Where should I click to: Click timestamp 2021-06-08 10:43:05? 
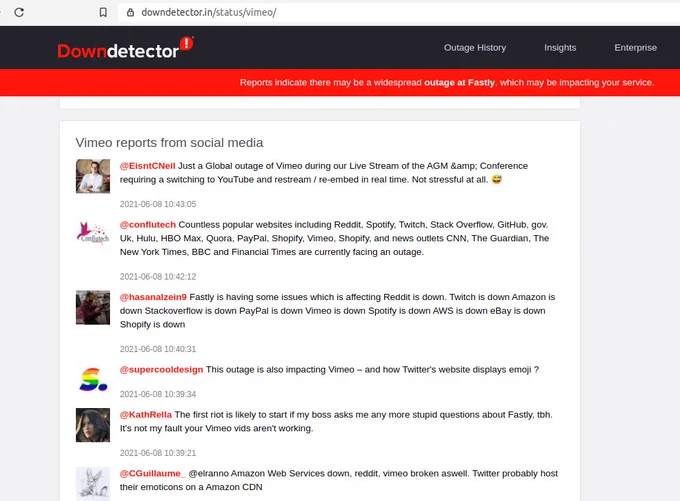coord(158,204)
